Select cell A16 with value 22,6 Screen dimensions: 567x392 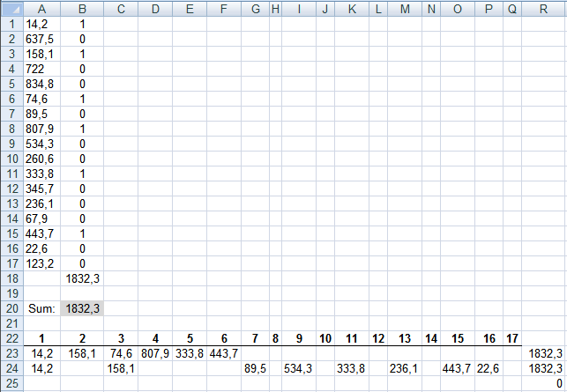[x=42, y=249]
